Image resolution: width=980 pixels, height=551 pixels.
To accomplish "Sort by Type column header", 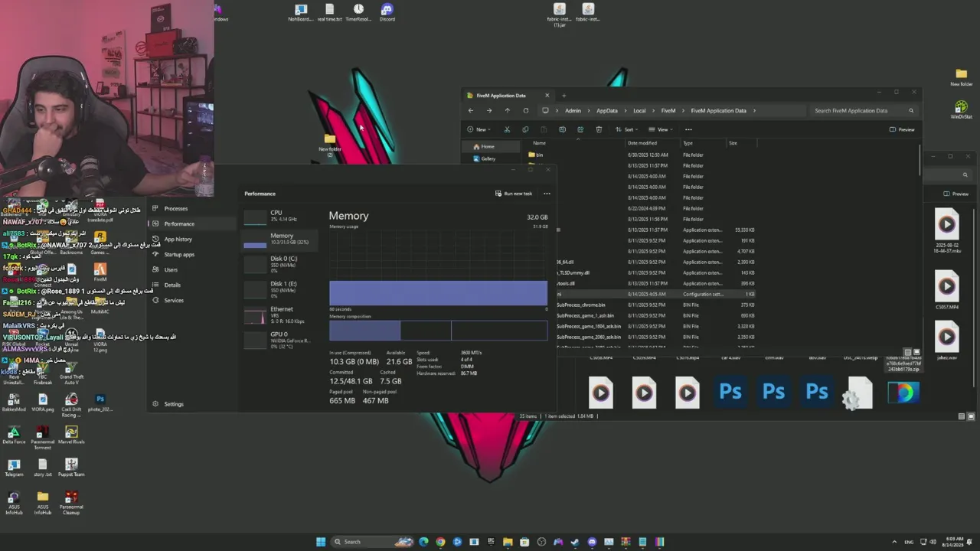I will pyautogui.click(x=703, y=143).
